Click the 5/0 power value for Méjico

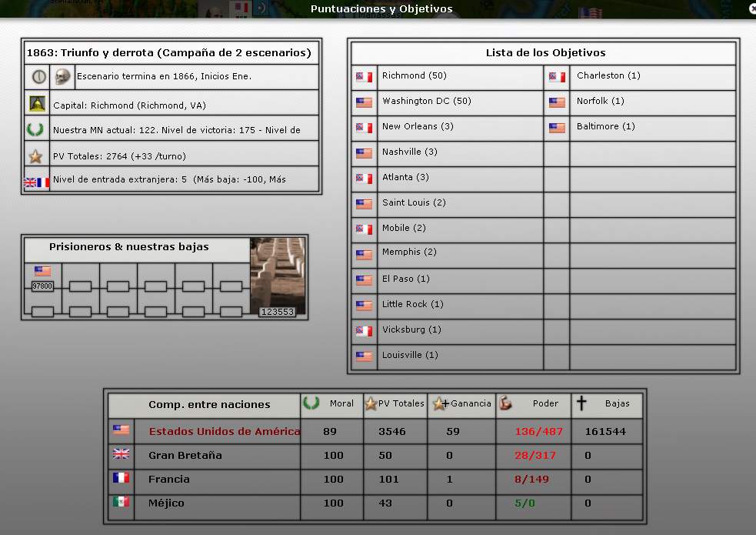525,503
